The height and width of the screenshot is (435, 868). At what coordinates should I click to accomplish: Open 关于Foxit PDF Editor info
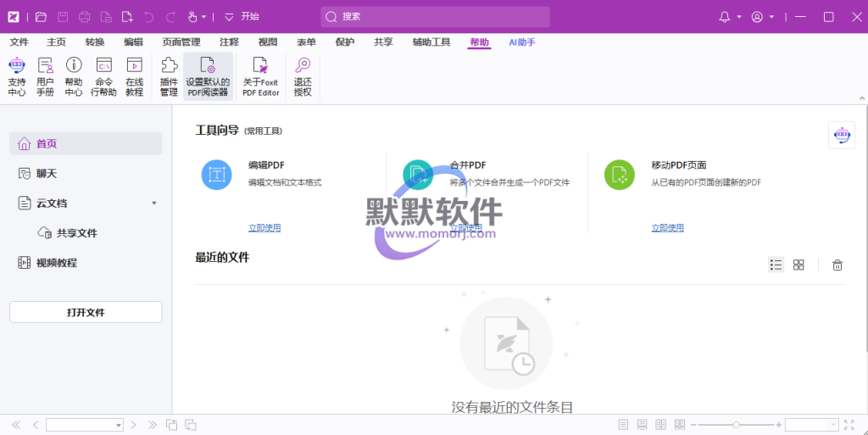261,76
